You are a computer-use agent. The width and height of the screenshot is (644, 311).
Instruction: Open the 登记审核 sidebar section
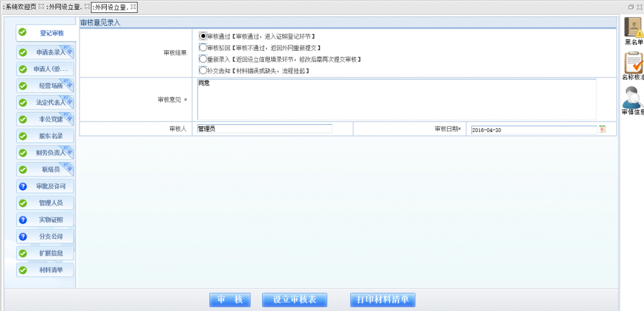coord(46,33)
